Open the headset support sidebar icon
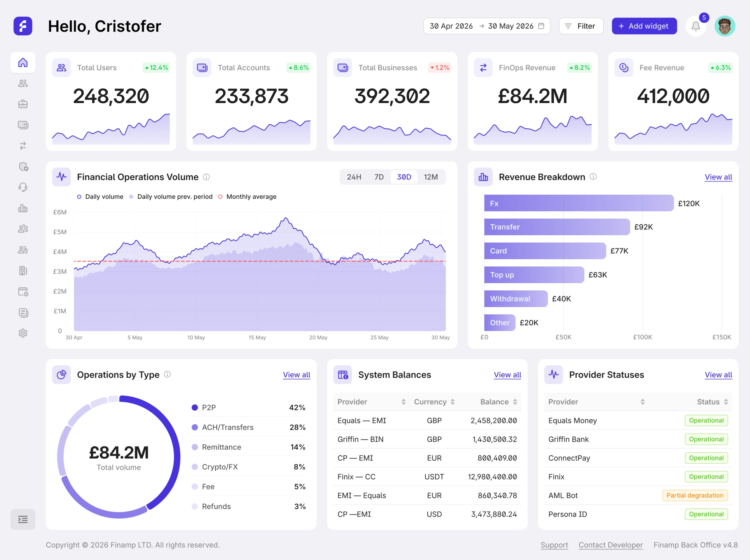The height and width of the screenshot is (560, 750). click(x=23, y=187)
